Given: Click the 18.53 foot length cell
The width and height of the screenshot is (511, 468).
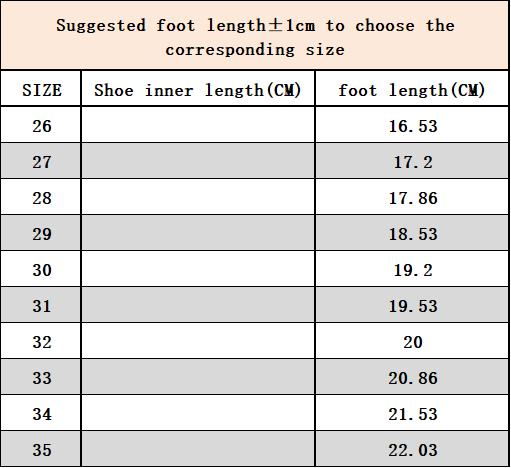Looking at the screenshot, I should pos(412,233).
